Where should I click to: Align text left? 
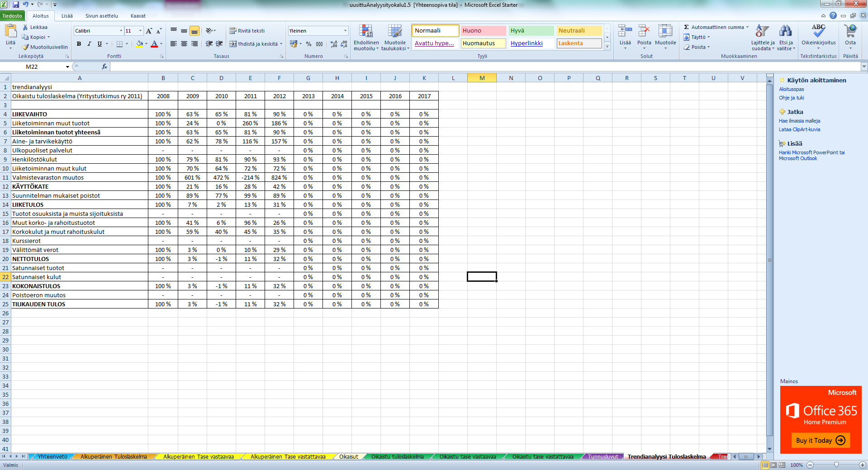coord(174,44)
